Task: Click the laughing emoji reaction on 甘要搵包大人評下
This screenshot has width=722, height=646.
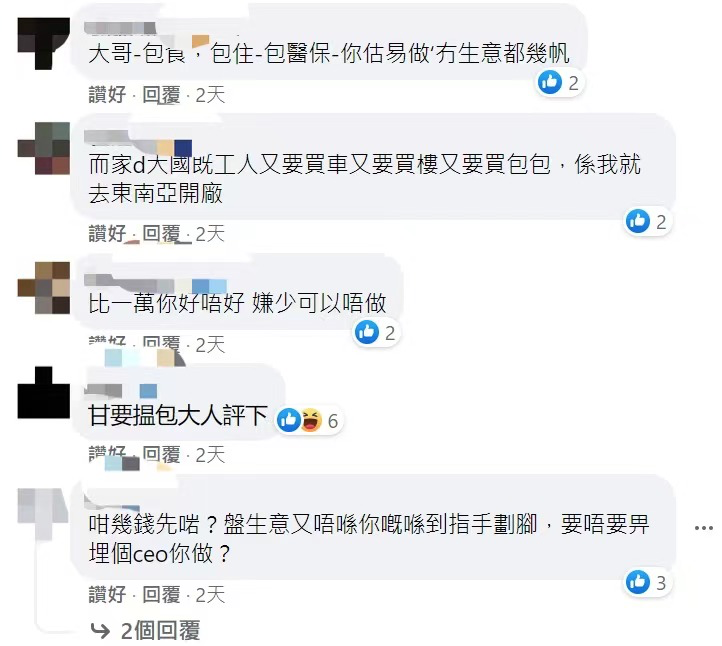Action: tap(311, 420)
